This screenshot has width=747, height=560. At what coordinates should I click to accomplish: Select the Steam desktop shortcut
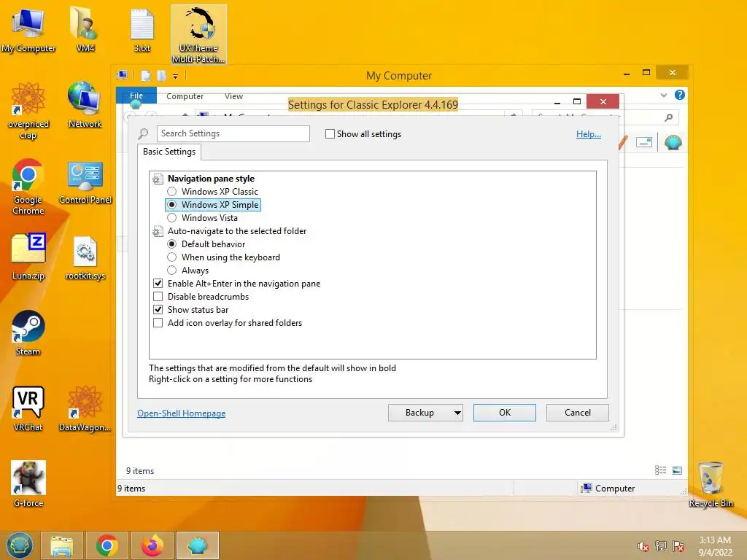[28, 332]
